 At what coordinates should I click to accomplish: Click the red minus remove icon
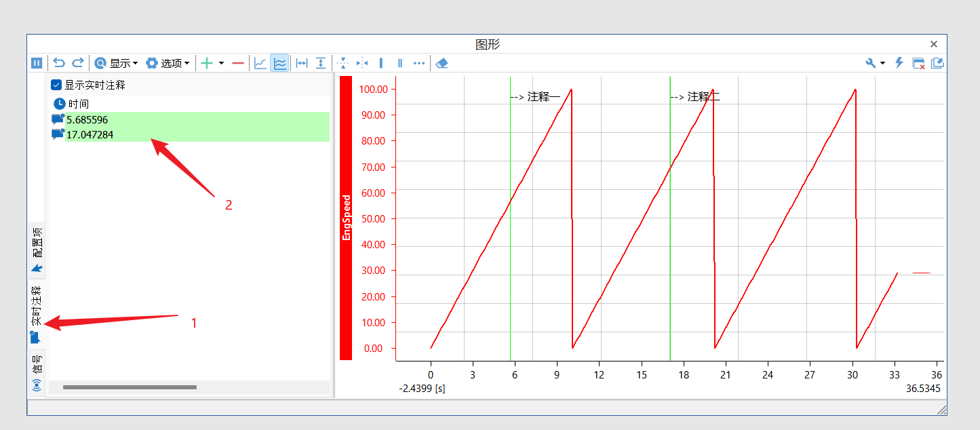tap(238, 63)
